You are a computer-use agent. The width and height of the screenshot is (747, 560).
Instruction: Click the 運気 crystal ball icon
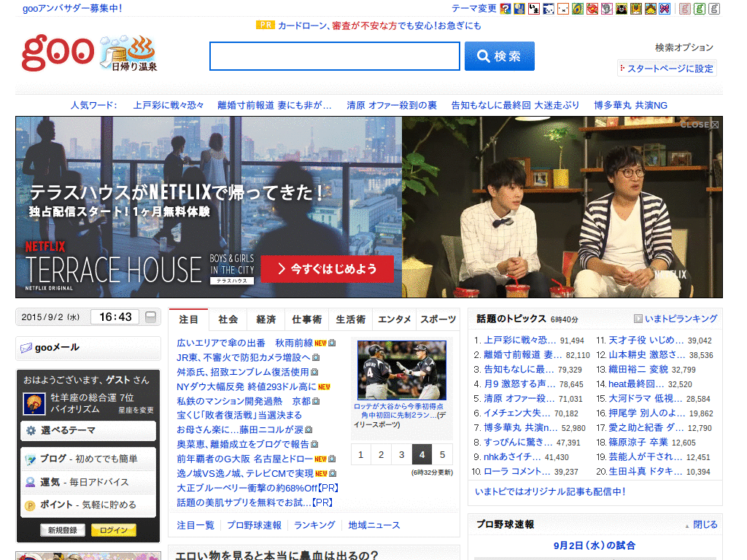pos(30,483)
